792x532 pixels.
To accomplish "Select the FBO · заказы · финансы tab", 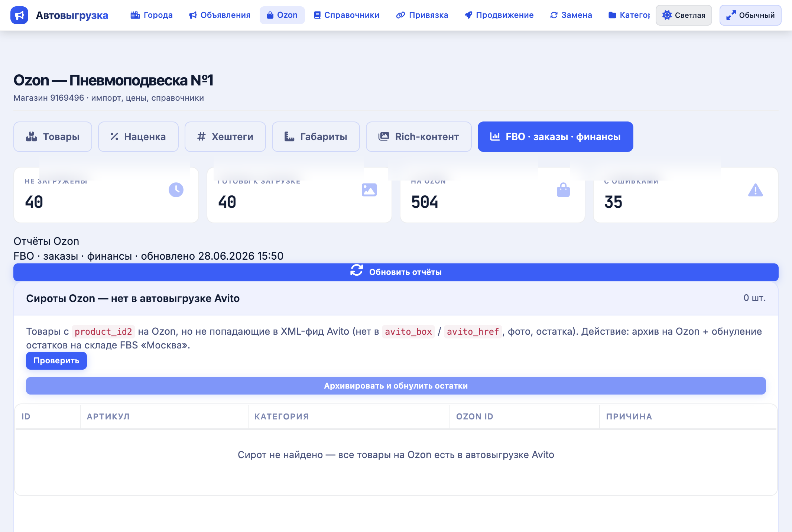I will 555,137.
